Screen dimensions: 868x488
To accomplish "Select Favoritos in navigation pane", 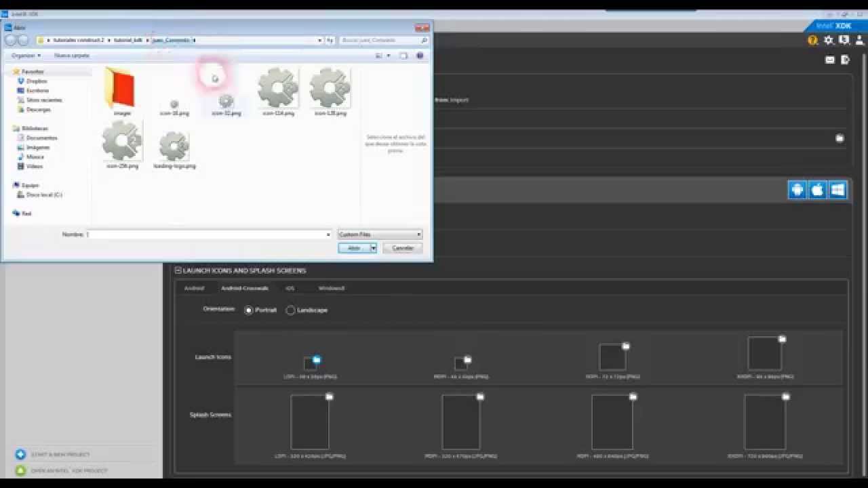I will click(32, 71).
